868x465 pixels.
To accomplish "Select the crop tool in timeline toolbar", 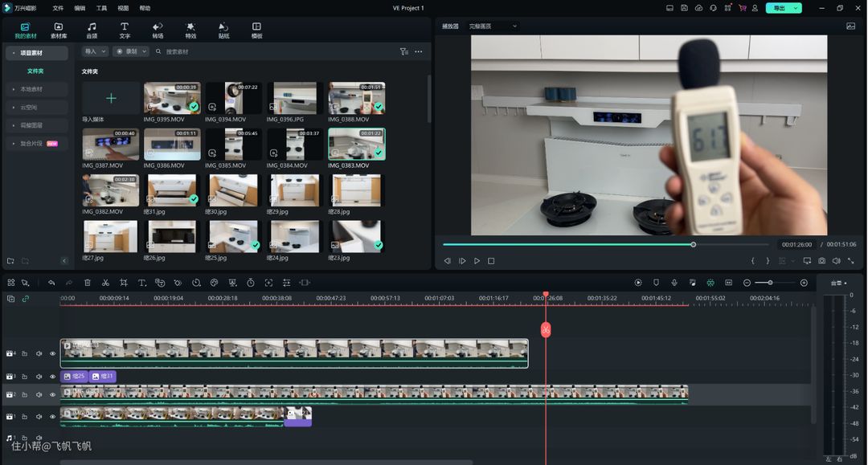I will click(124, 283).
